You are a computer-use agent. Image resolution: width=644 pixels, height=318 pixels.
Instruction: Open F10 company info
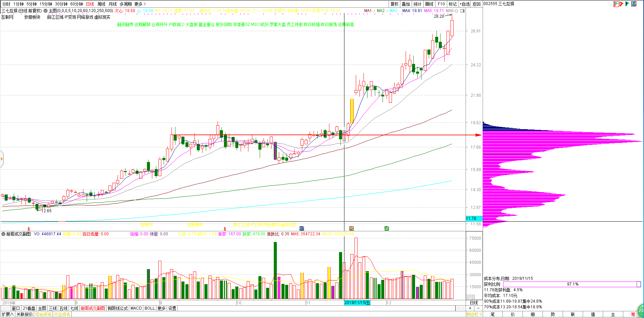[441, 4]
